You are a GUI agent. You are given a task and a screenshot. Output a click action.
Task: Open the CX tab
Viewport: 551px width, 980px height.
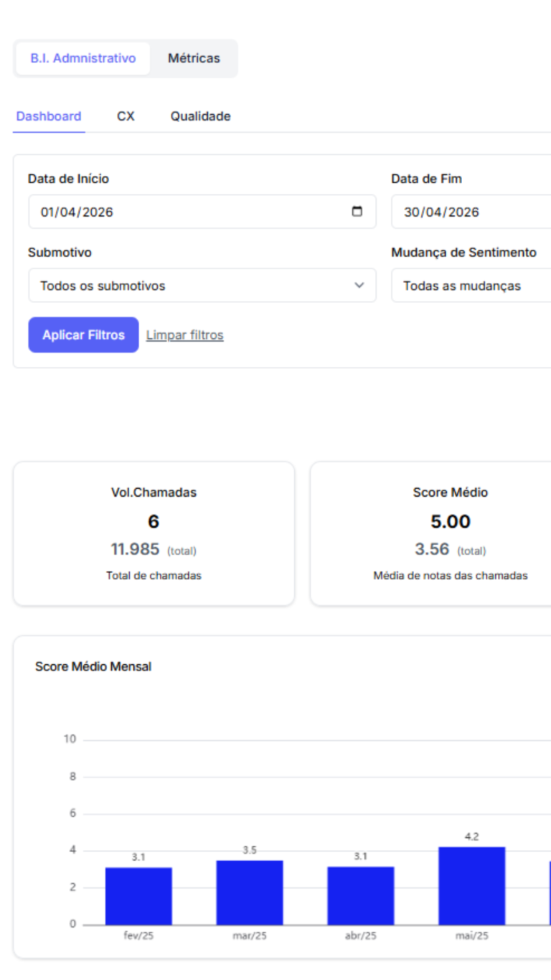[x=126, y=116]
